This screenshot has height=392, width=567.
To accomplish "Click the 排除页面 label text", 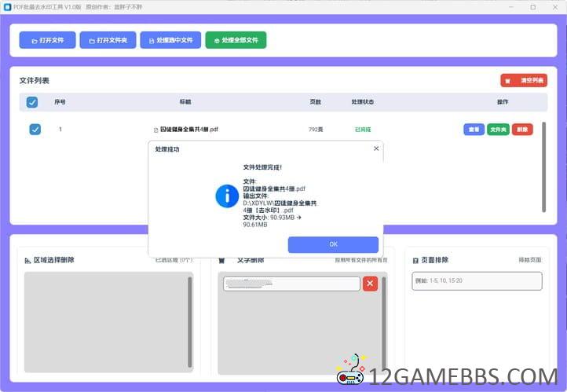I will tap(530, 260).
